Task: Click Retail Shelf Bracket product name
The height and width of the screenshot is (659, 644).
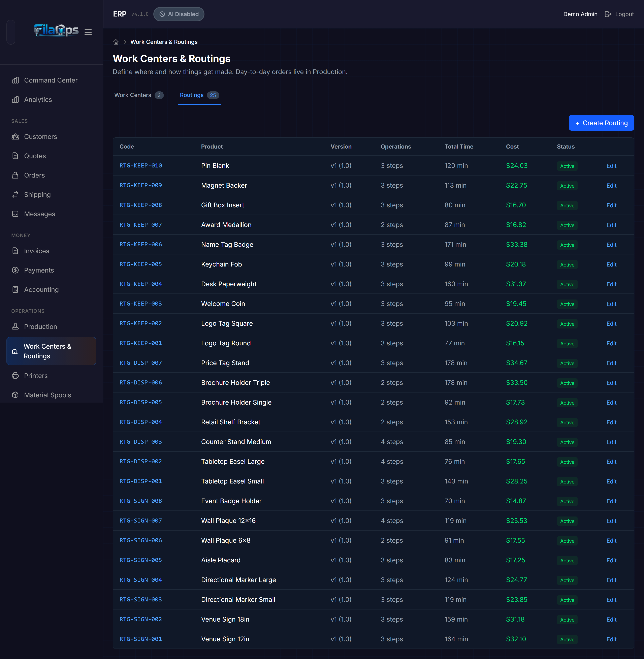Action: [231, 422]
